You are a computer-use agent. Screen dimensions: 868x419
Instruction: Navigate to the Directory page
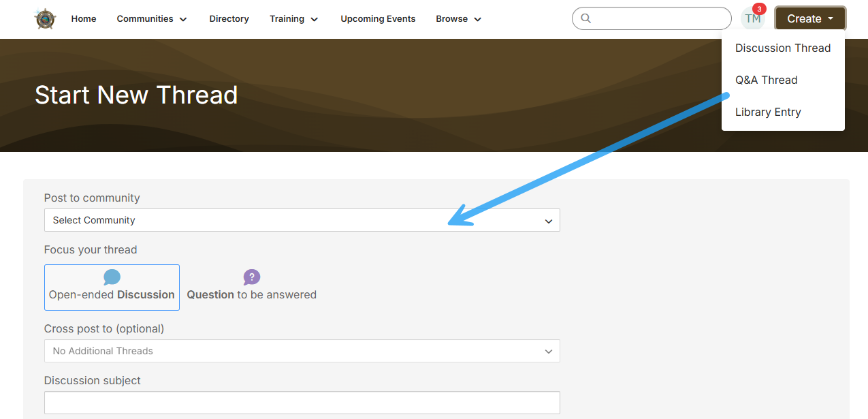click(229, 19)
